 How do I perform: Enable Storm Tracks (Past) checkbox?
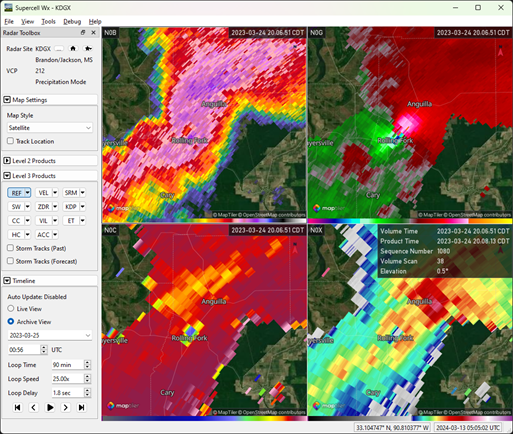[x=10, y=248]
